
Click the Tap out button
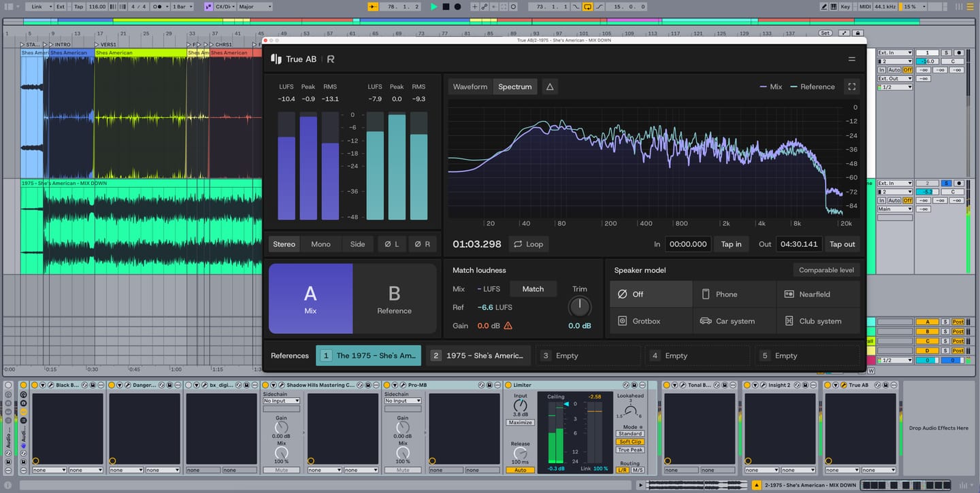click(x=842, y=244)
